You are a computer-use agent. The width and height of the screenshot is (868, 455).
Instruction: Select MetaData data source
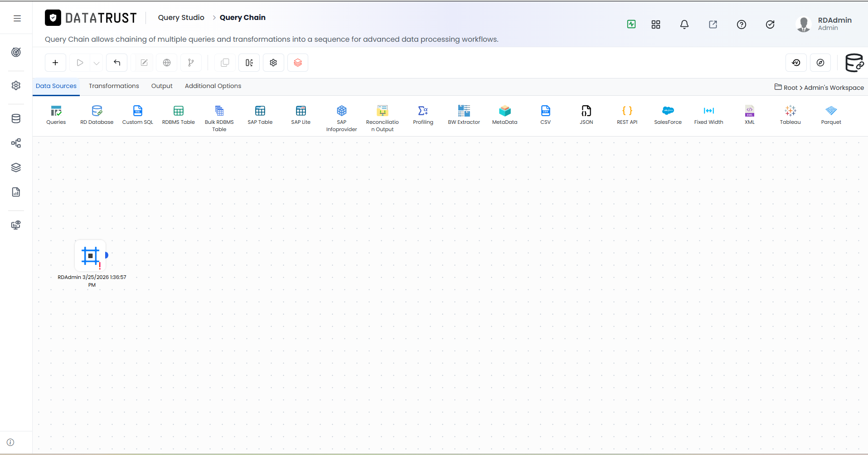coord(505,115)
